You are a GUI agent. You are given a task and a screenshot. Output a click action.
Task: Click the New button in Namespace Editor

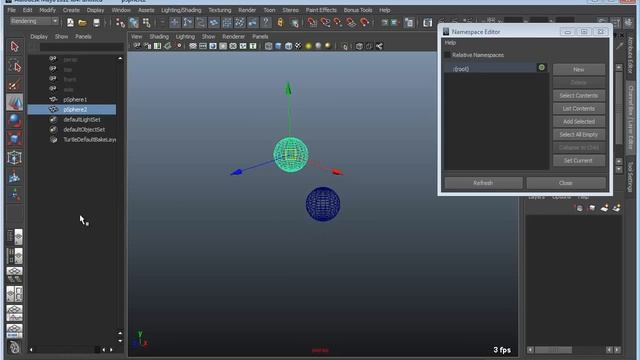(x=579, y=69)
